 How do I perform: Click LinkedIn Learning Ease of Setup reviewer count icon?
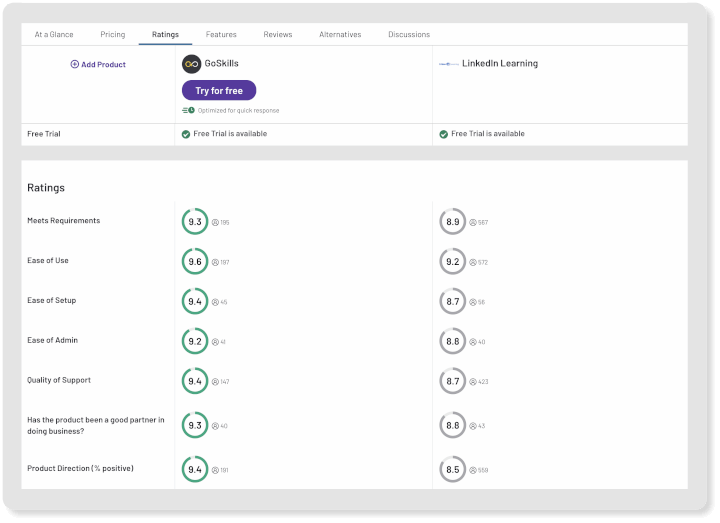(473, 302)
